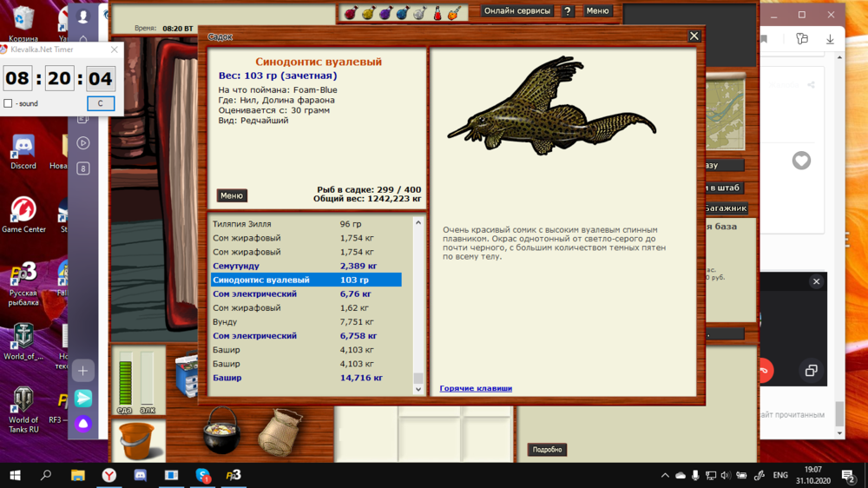Open Yandex Browser from taskbar
Screen dimensions: 868x488
[109, 475]
